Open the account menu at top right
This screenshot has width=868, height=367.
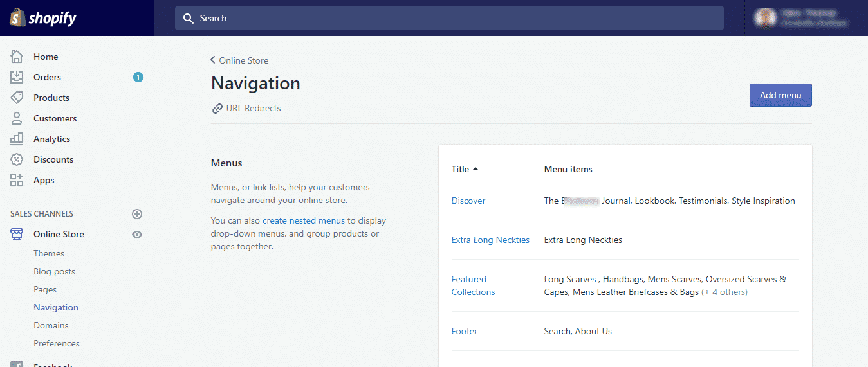tap(806, 18)
